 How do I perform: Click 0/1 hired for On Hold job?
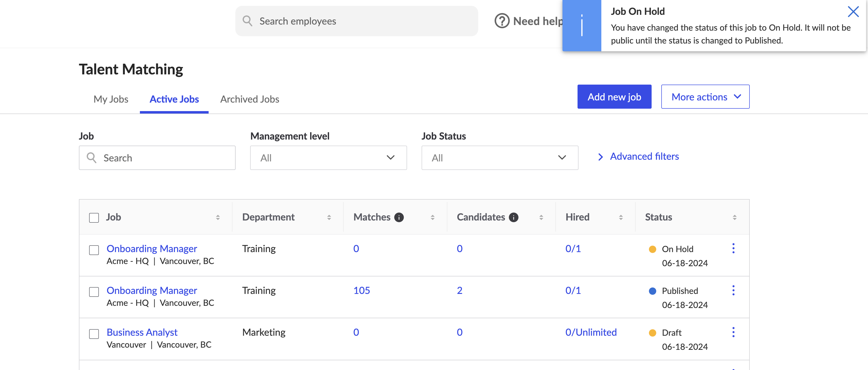click(573, 249)
